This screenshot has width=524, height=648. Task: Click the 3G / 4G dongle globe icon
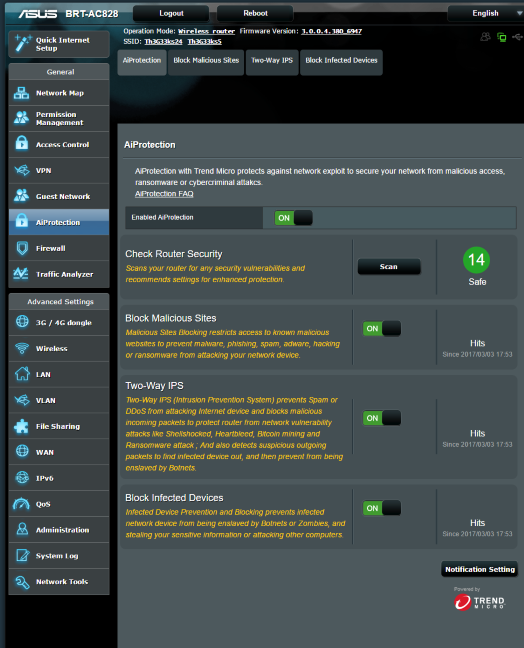tap(22, 322)
